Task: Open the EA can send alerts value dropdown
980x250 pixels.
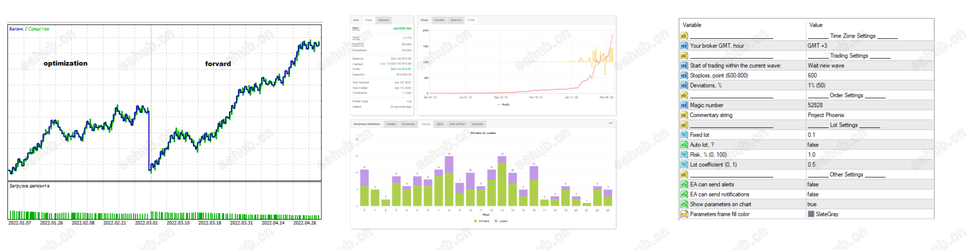Action: click(870, 184)
